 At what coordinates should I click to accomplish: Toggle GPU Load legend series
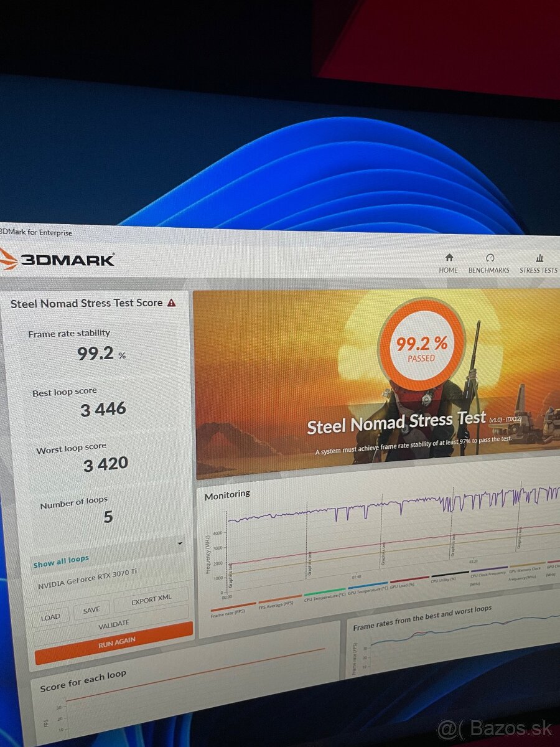click(x=409, y=582)
